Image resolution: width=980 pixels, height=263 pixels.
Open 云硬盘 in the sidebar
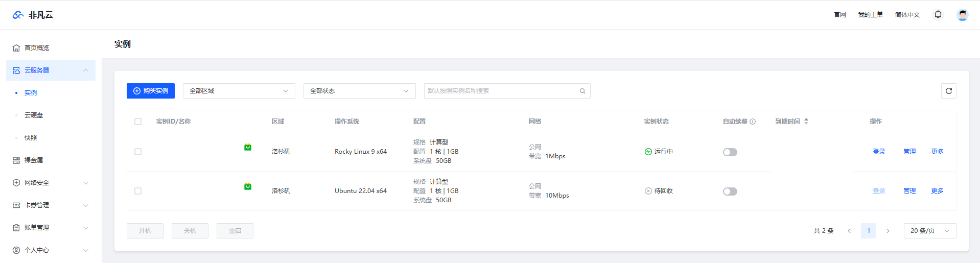pos(34,115)
